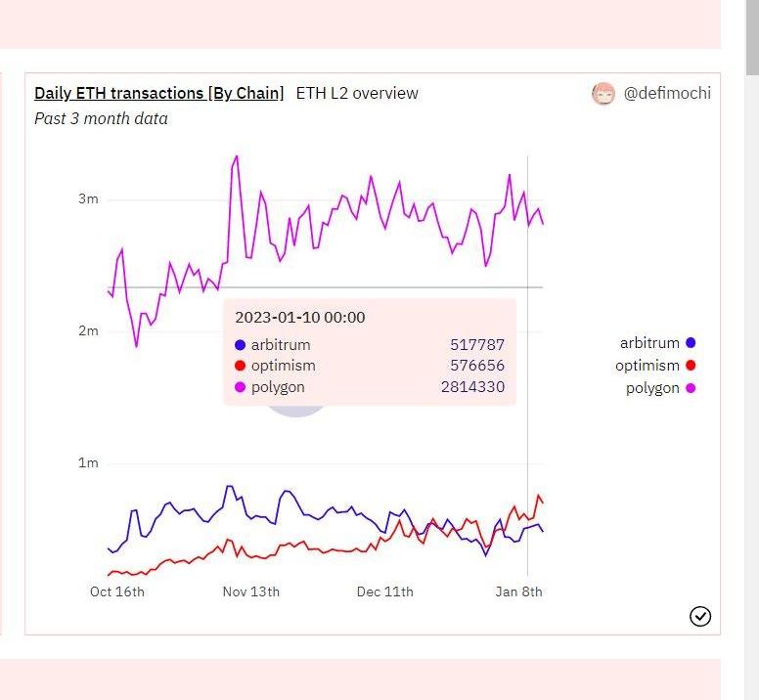Click the magenta polygon legend dot

691,388
